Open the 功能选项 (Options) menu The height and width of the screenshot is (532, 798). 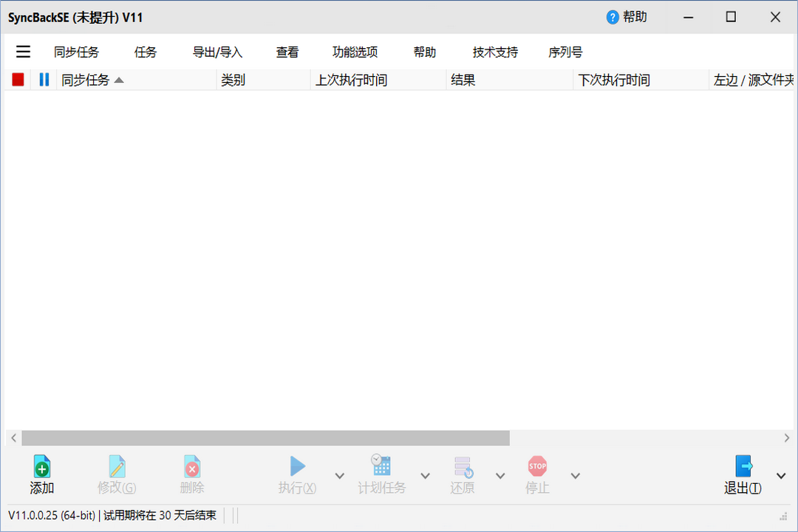point(355,52)
